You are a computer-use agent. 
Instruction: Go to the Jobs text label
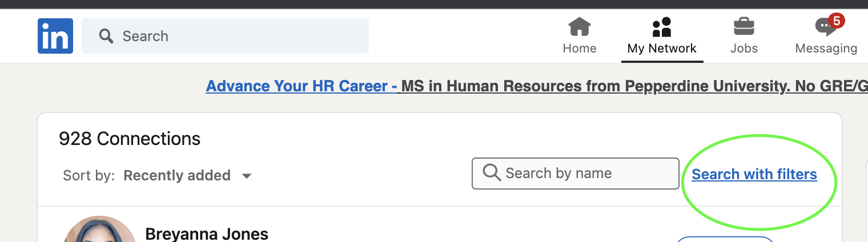pyautogui.click(x=744, y=49)
